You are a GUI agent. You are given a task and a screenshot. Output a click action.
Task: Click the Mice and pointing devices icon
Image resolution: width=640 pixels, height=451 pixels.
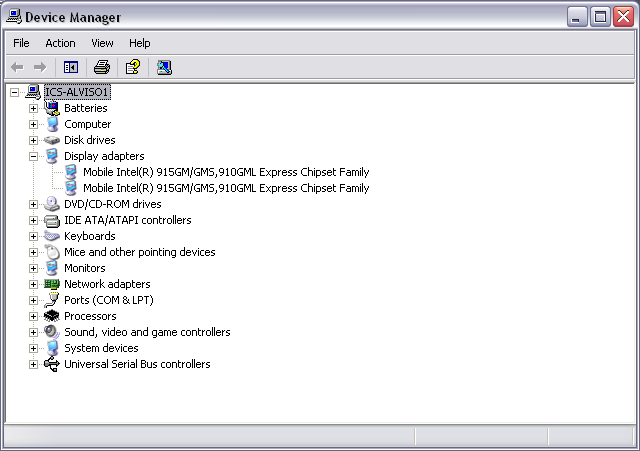pos(52,252)
